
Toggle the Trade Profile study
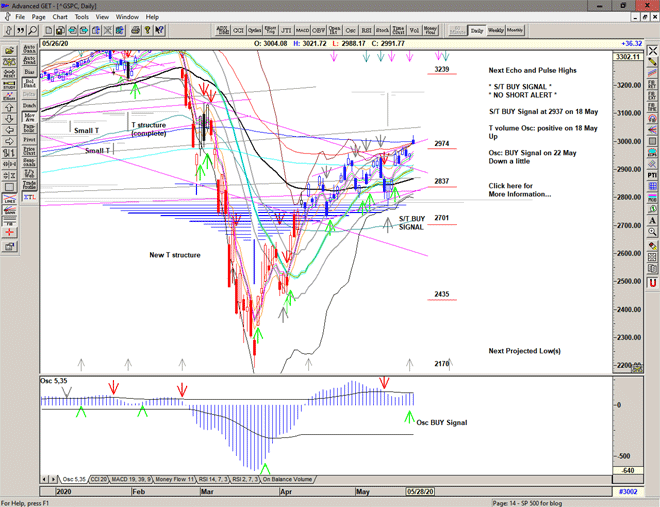click(29, 184)
